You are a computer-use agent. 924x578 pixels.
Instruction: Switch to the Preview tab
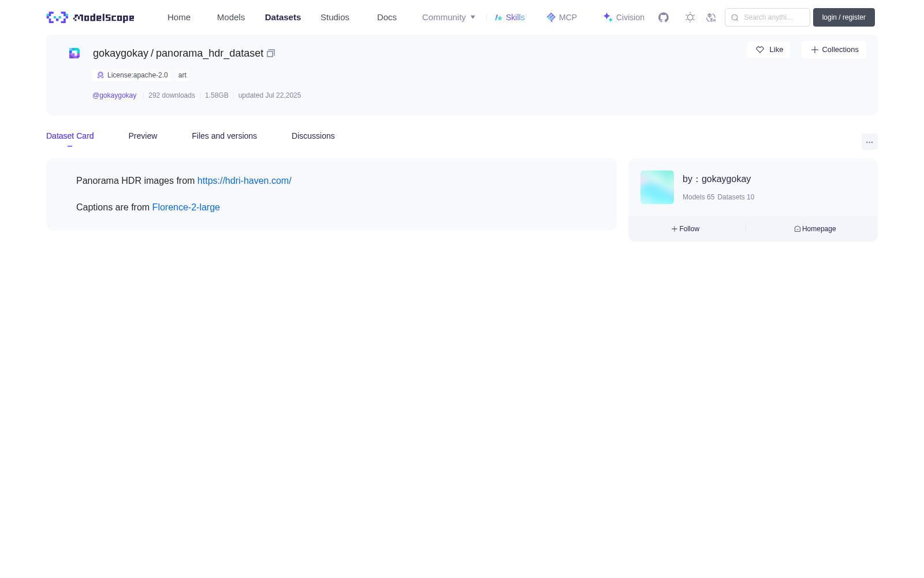[143, 136]
